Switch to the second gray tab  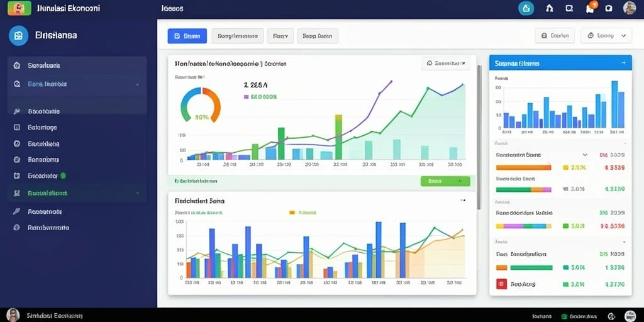280,36
